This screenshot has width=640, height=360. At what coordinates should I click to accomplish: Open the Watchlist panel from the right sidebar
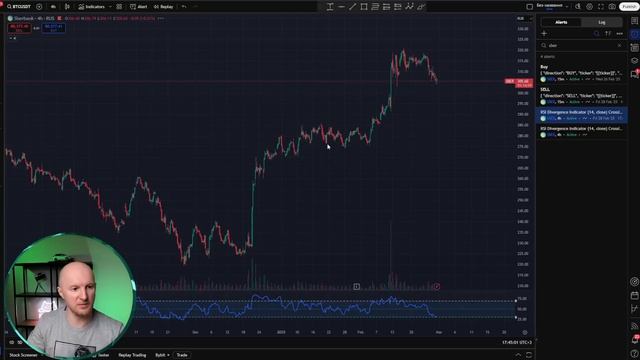(x=634, y=21)
